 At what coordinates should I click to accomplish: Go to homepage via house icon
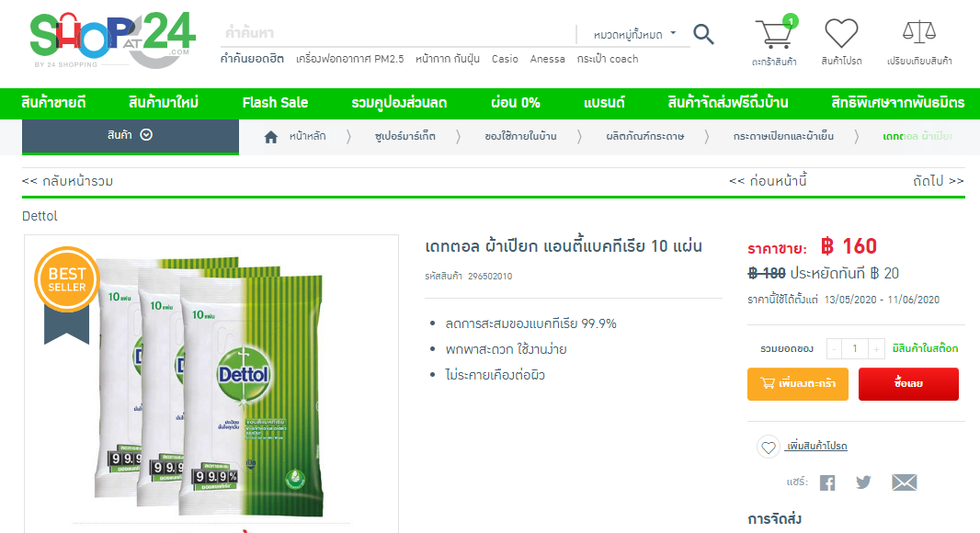click(270, 137)
